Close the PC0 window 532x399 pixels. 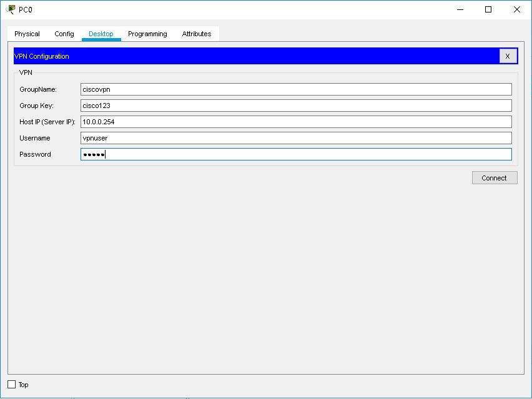516,9
